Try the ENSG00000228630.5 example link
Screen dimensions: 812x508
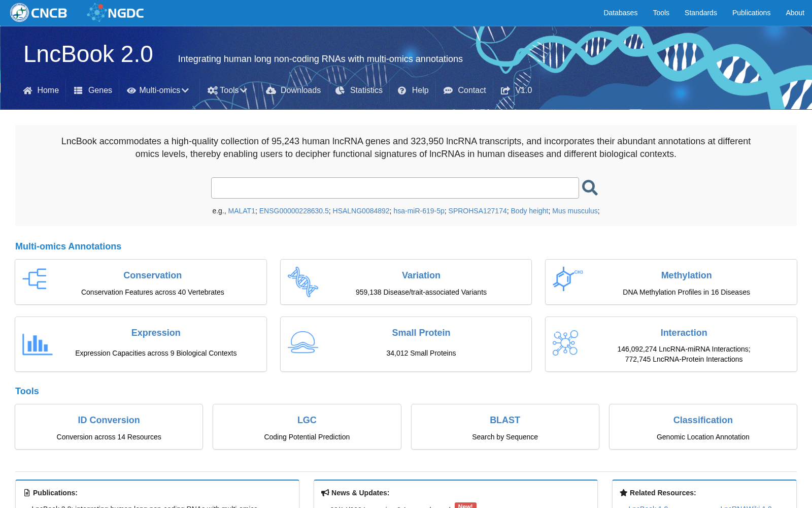pyautogui.click(x=294, y=211)
